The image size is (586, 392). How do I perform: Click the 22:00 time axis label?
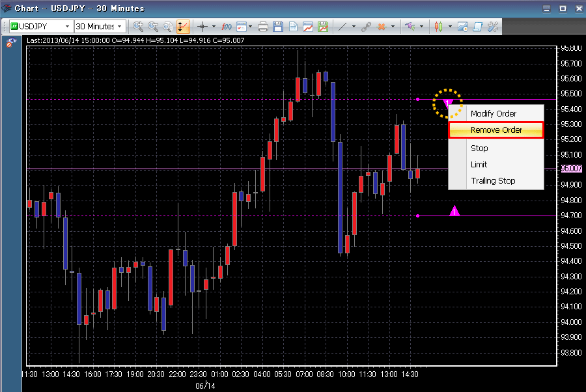point(176,374)
